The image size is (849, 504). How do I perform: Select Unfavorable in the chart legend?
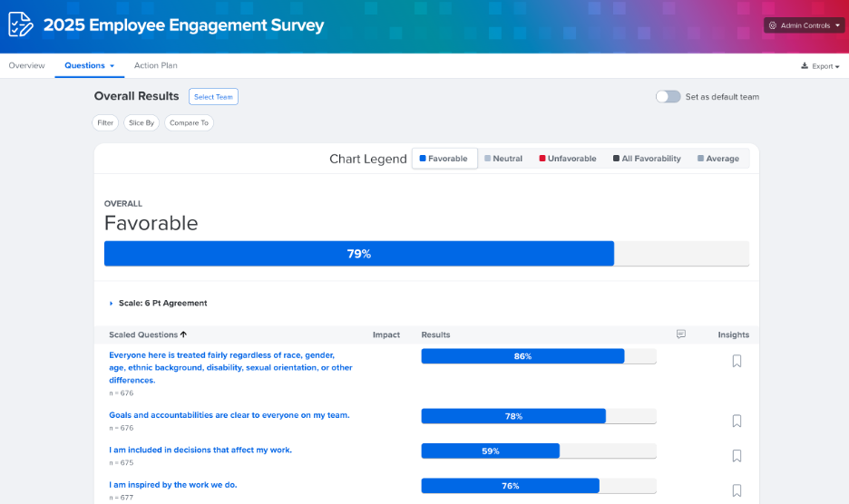pos(567,159)
